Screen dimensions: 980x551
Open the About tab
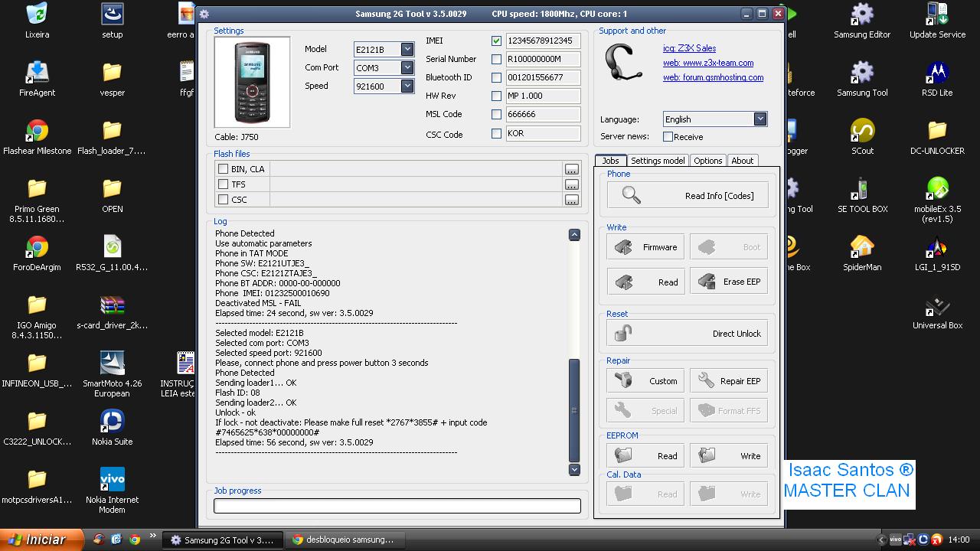pos(742,161)
